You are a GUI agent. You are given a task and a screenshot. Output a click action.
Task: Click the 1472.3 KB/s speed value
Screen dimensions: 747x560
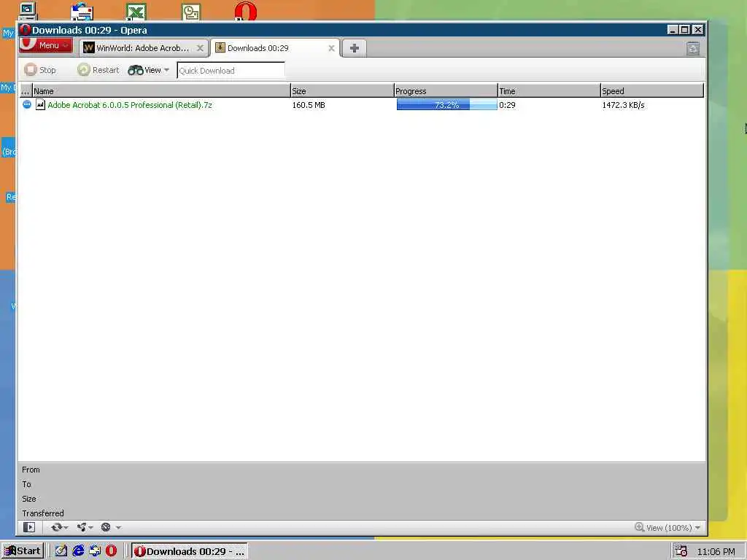pyautogui.click(x=623, y=105)
